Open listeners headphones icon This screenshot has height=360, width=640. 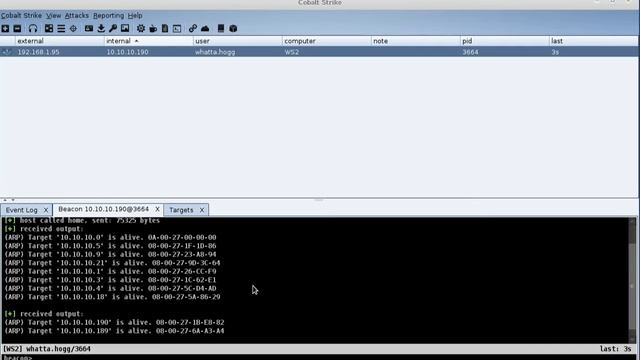click(33, 29)
